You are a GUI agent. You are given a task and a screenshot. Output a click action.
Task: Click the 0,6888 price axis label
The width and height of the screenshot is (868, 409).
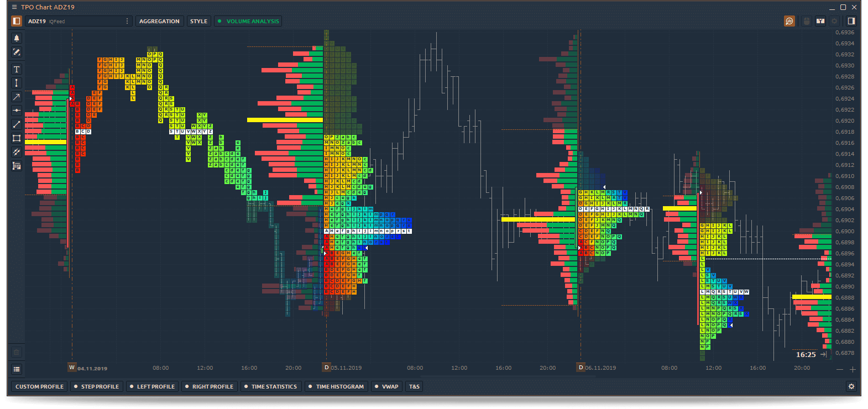point(844,298)
